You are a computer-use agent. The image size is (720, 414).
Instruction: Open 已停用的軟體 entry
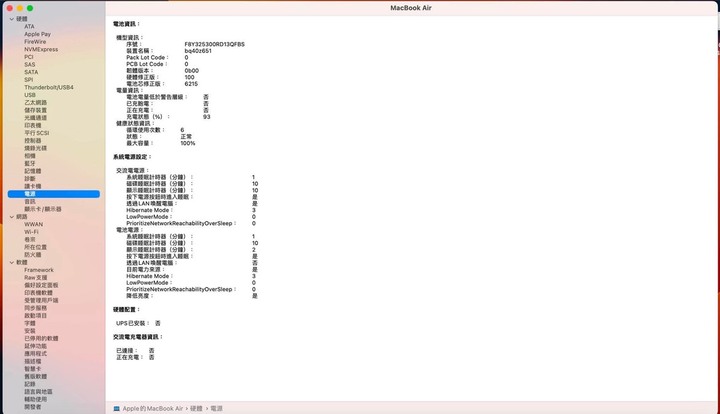41,339
